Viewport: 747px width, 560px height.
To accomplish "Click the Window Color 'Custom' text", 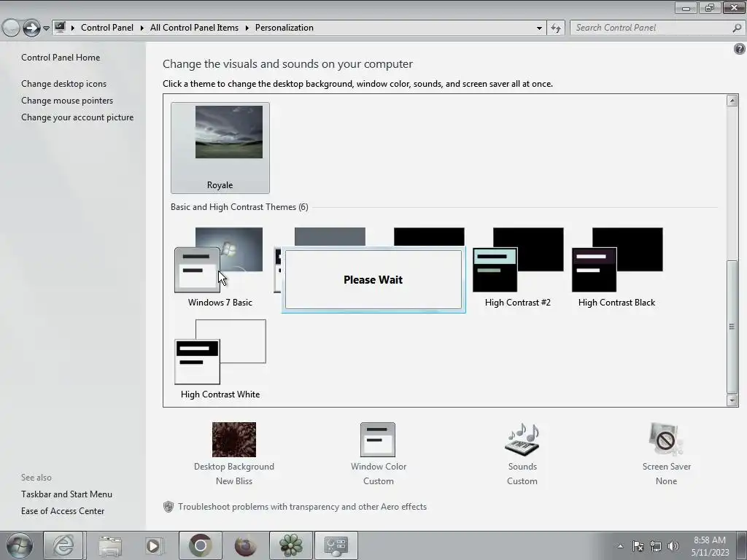I will tap(379, 481).
